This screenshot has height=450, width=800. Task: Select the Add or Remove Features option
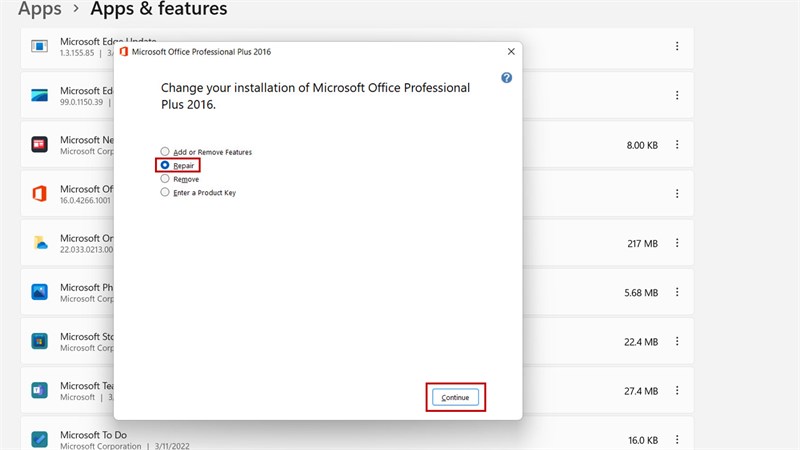pyautogui.click(x=165, y=152)
